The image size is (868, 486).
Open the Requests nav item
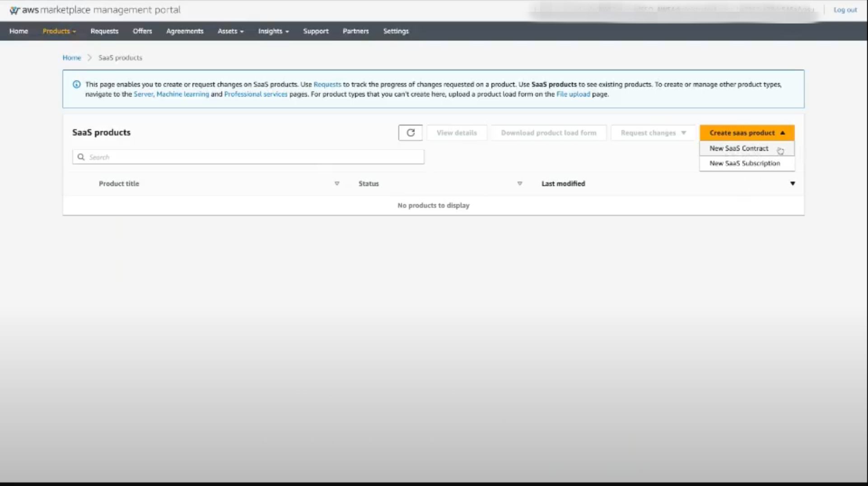tap(104, 31)
